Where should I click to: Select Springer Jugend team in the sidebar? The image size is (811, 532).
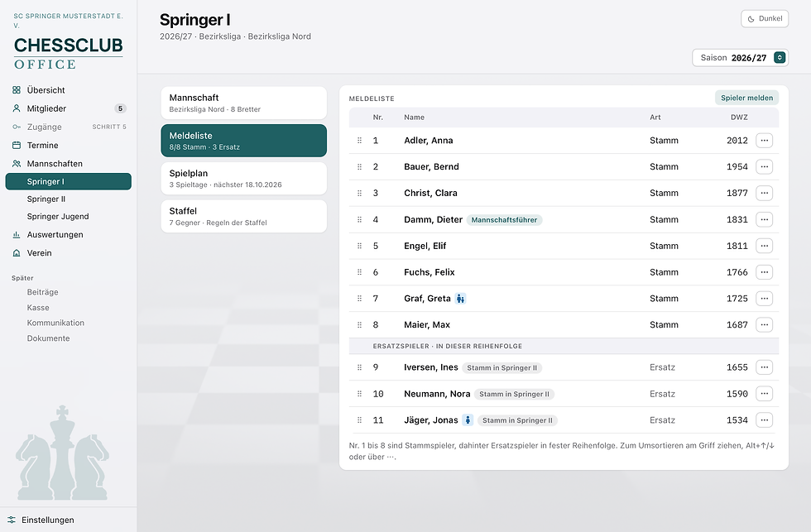coord(68,217)
